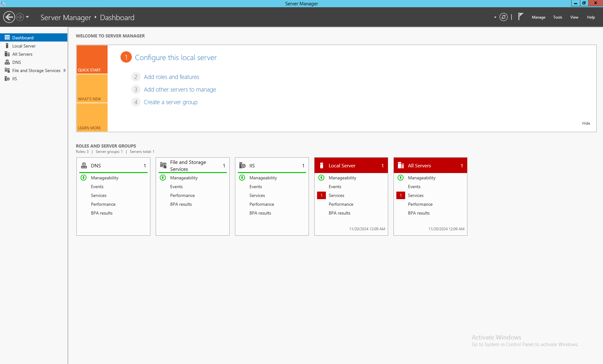603x364 pixels.
Task: Click the Local Server tile header icon
Action: click(x=321, y=165)
